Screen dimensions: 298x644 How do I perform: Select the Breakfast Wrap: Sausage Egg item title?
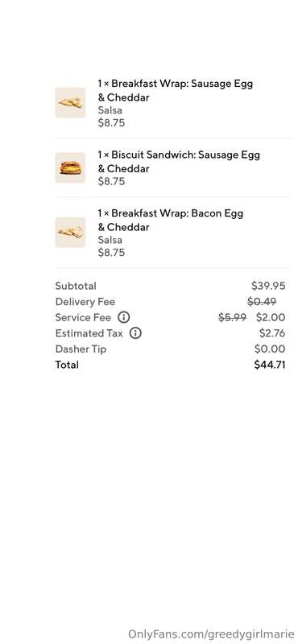pyautogui.click(x=175, y=90)
